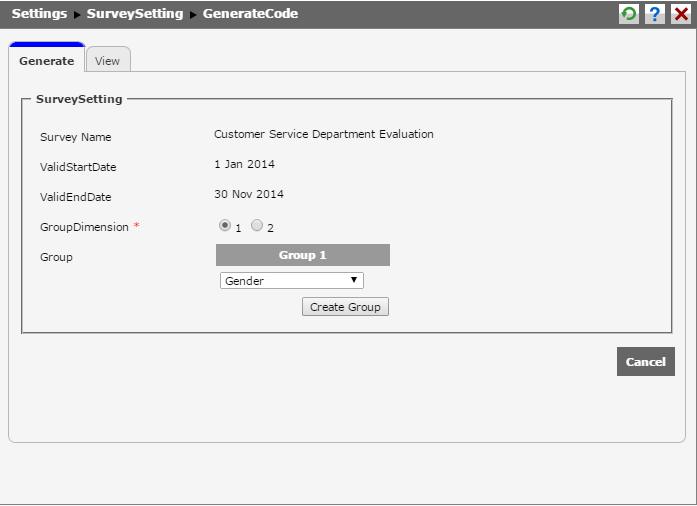697x506 pixels.
Task: Switch to the View tab
Action: 107,61
